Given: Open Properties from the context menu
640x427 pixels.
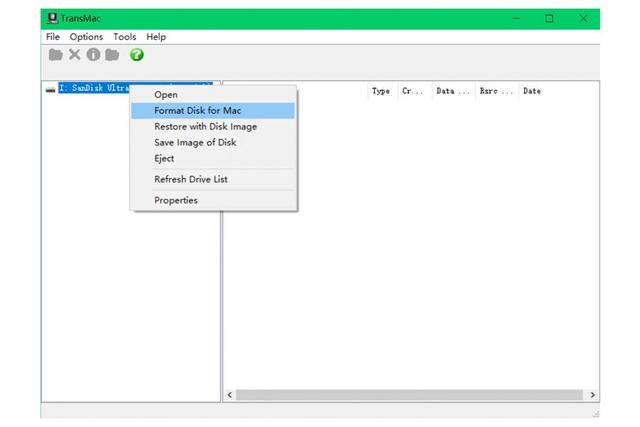Looking at the screenshot, I should tap(213, 200).
